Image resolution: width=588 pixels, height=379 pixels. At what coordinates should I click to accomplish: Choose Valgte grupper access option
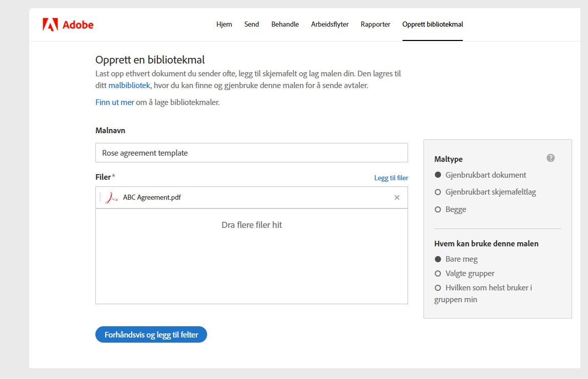438,273
